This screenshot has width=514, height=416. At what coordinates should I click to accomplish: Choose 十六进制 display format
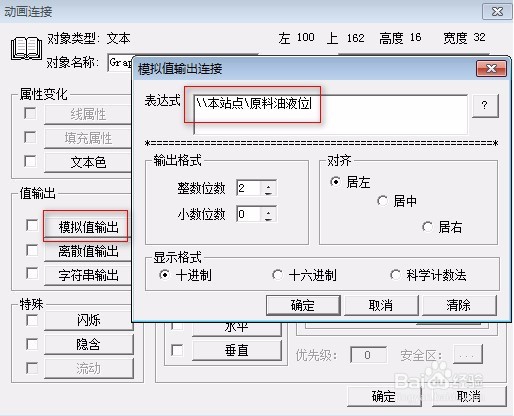[277, 275]
